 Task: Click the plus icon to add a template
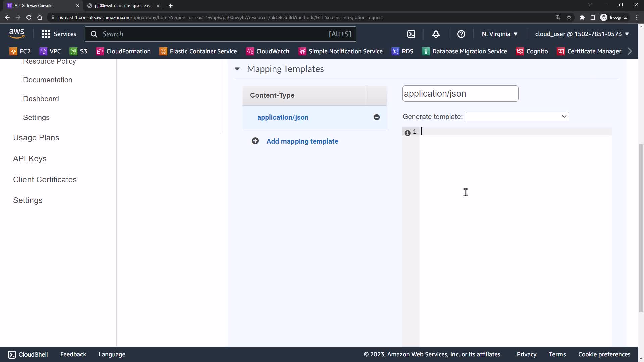[x=255, y=141]
